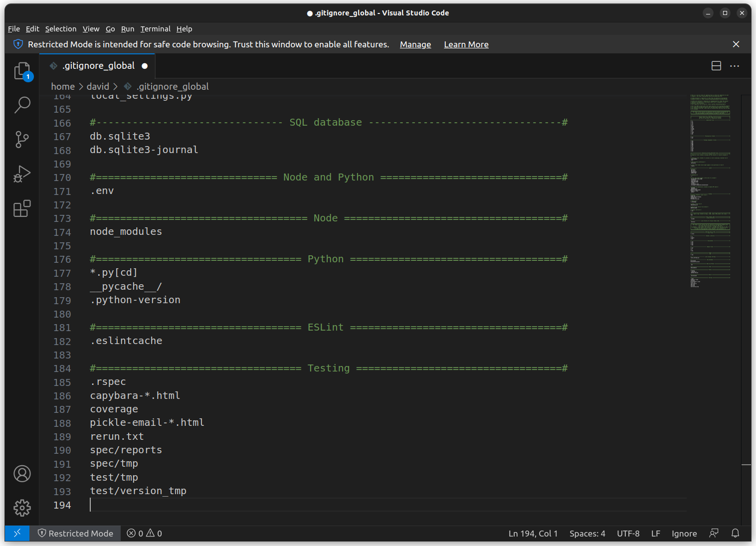The width and height of the screenshot is (756, 546).
Task: Click the minimap code overview
Action: (x=710, y=189)
